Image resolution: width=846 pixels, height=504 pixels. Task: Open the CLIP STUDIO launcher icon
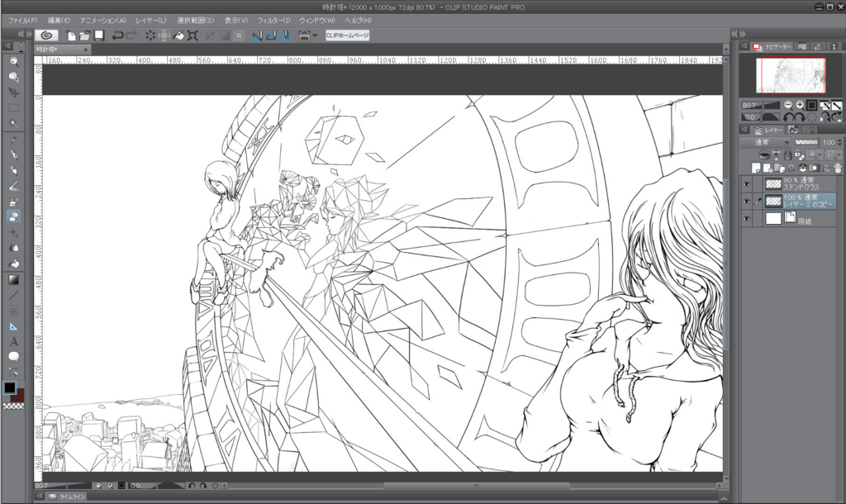tap(47, 35)
